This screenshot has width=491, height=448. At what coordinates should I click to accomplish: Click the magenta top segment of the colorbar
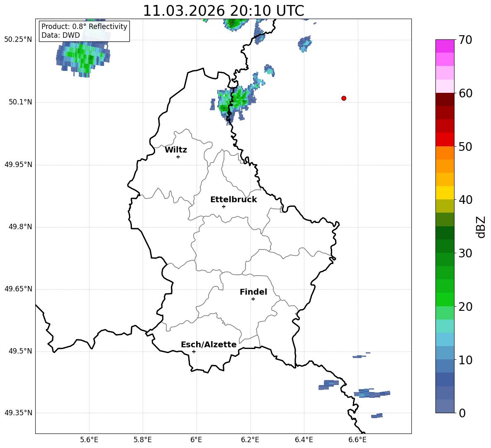(x=445, y=46)
